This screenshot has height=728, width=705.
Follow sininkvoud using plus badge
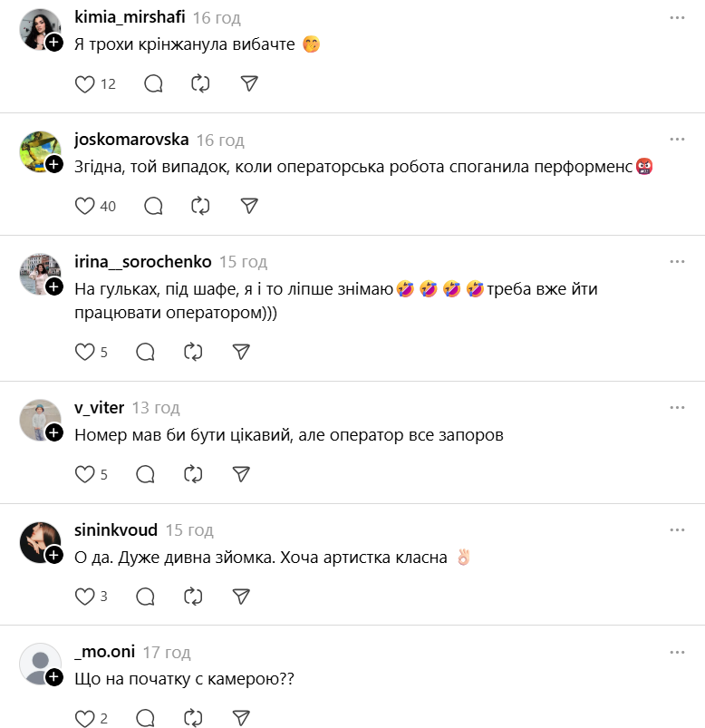click(54, 555)
